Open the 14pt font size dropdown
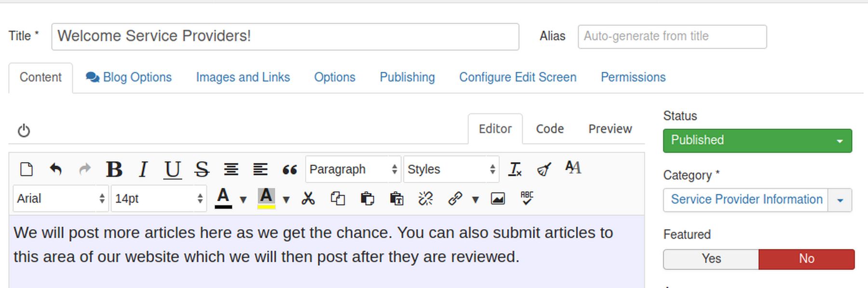Screen dimensions: 868x288 point(159,198)
